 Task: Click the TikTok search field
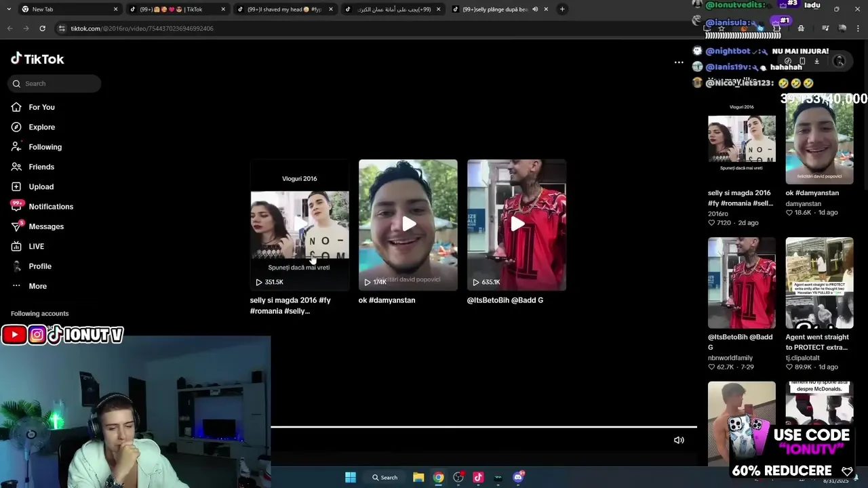point(54,83)
